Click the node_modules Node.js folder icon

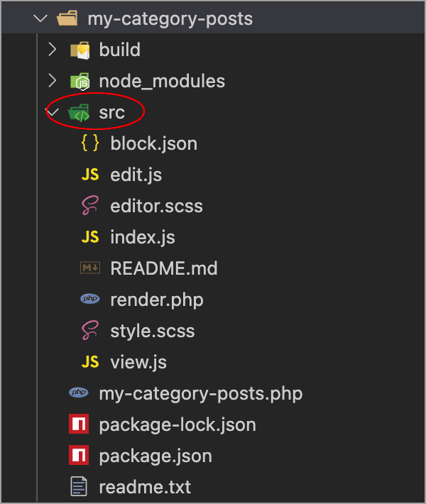pyautogui.click(x=80, y=82)
